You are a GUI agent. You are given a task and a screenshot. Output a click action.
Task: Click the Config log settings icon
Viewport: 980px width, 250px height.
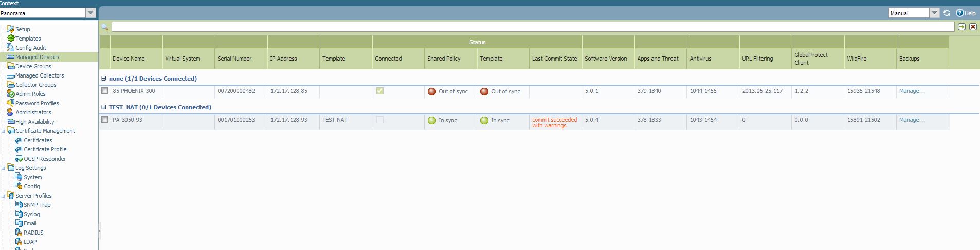(19, 186)
